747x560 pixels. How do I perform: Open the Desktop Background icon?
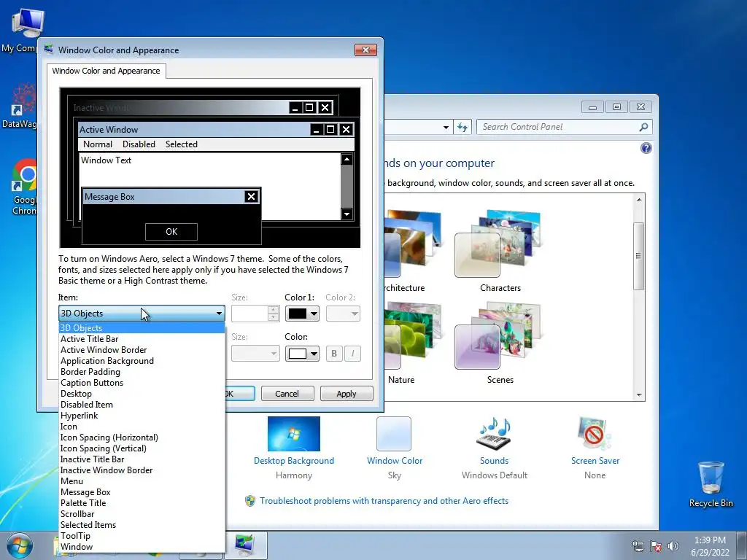(294, 434)
